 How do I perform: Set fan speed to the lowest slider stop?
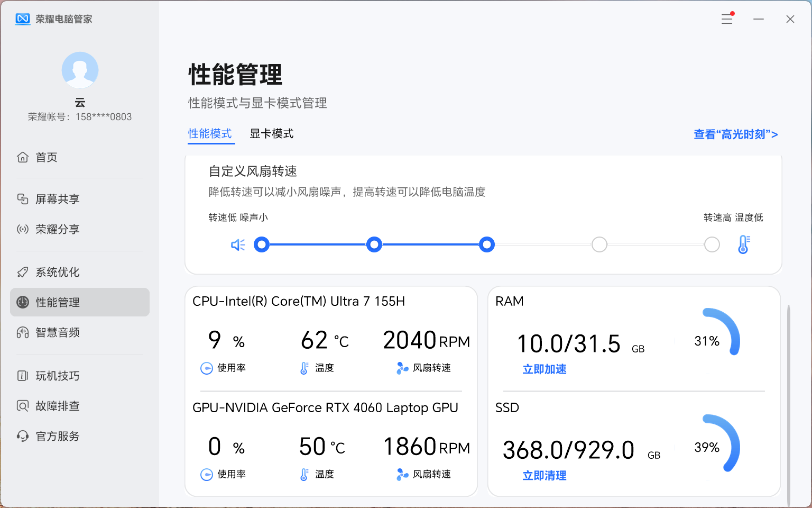(x=262, y=244)
